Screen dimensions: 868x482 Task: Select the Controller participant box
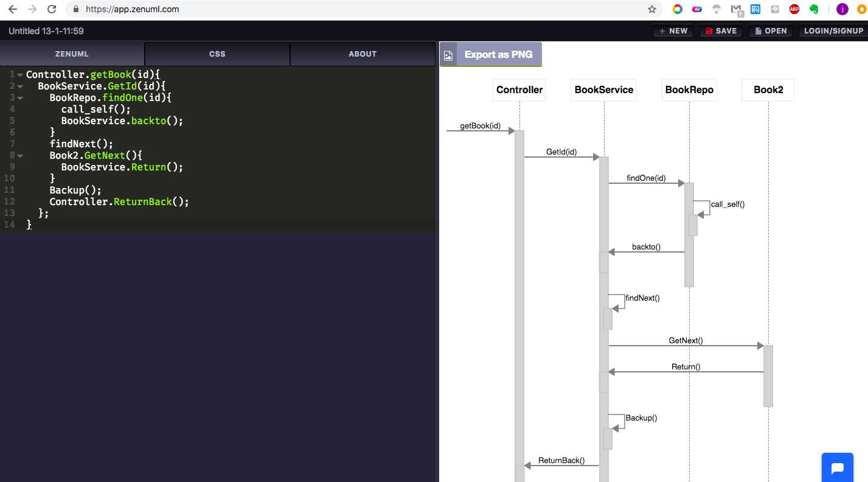(x=519, y=90)
